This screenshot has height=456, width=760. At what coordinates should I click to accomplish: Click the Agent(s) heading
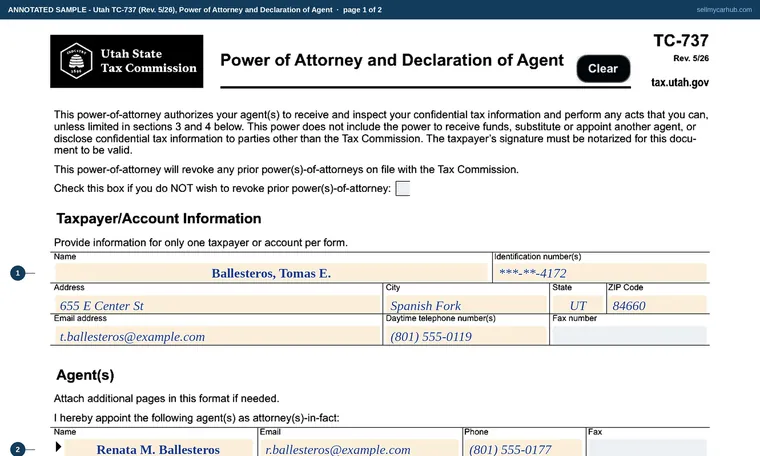point(85,375)
